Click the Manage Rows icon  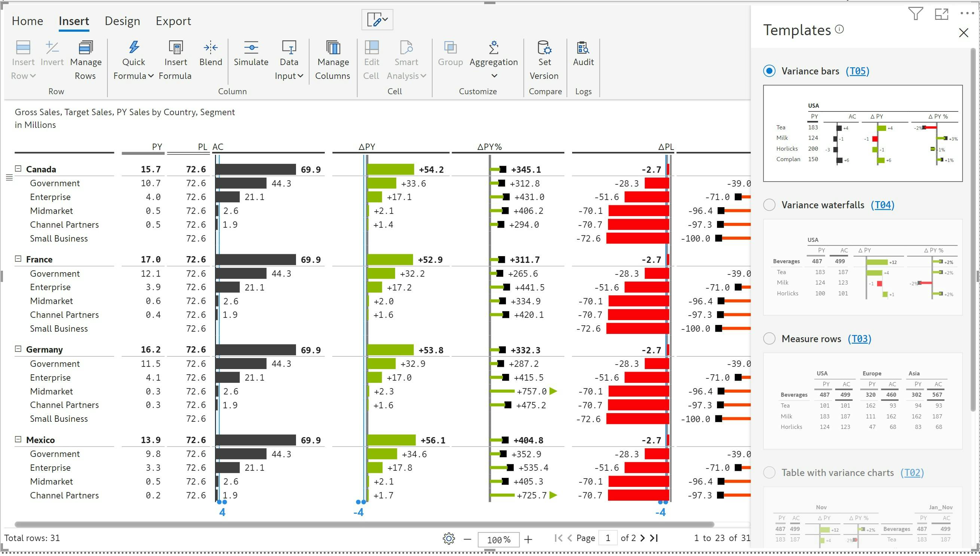pos(85,48)
